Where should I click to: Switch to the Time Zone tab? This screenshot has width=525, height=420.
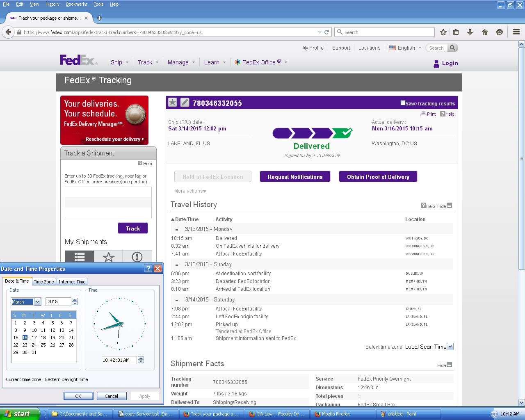44,282
